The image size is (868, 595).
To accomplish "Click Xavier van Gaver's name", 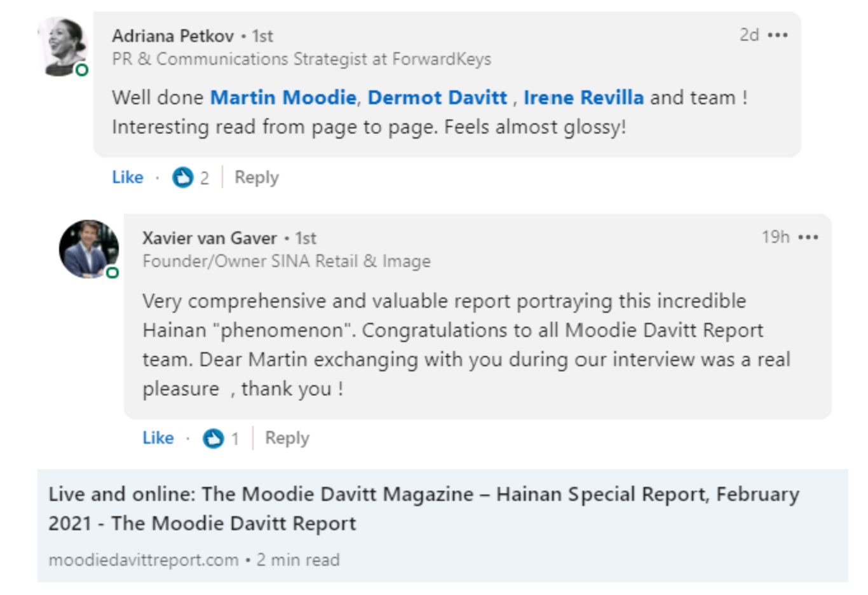I will (x=209, y=238).
